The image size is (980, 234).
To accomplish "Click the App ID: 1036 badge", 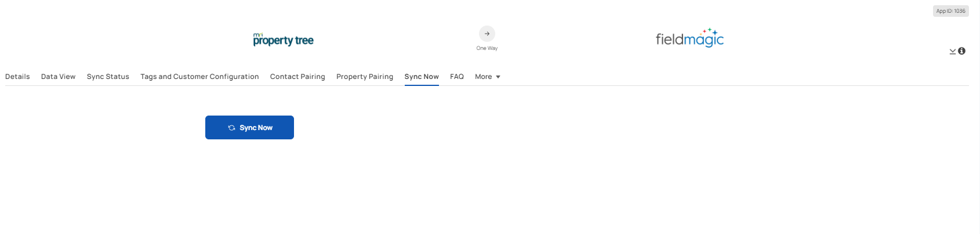I will [x=951, y=11].
